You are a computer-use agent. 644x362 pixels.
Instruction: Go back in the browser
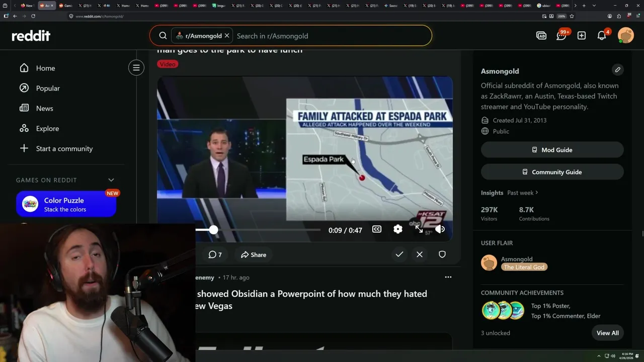15,16
